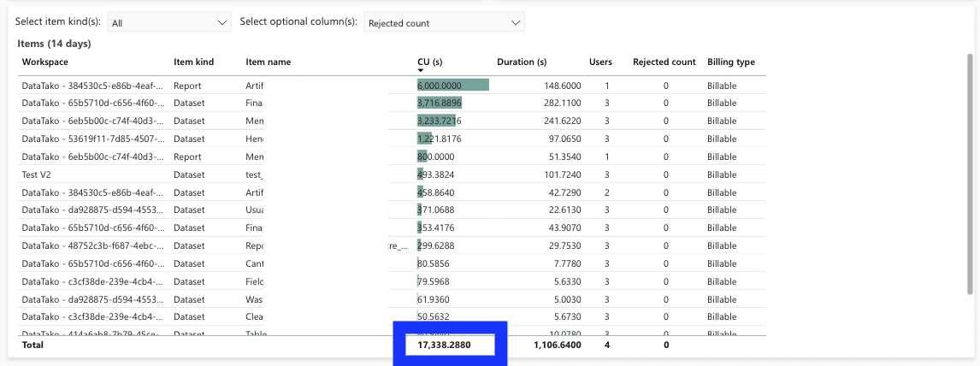Sort by CU (s) column header

pos(430,62)
